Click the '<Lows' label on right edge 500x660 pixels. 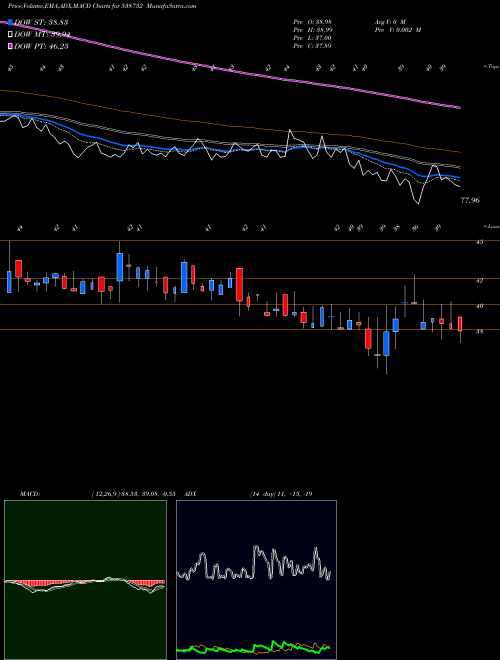click(x=491, y=226)
